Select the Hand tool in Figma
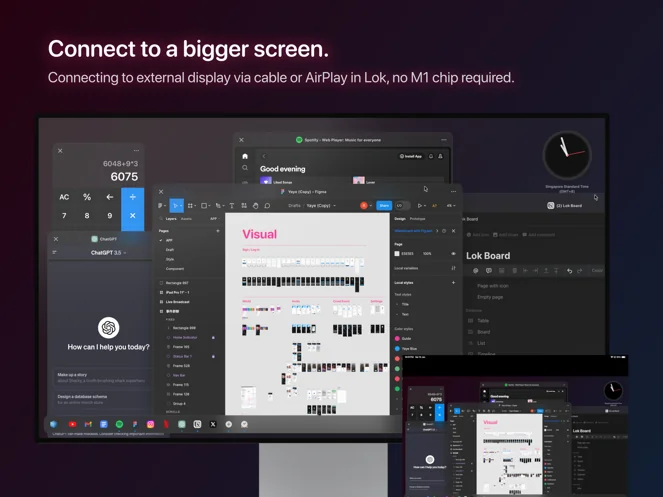The height and width of the screenshot is (497, 663). click(x=256, y=205)
